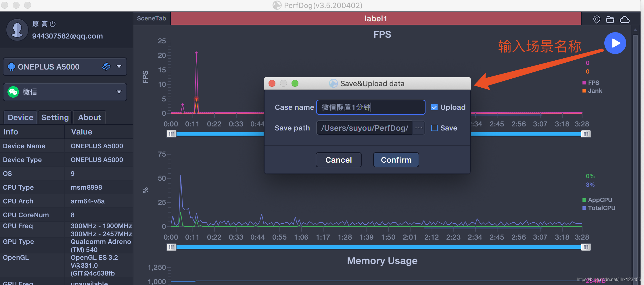Uncheck the Upload checkbox

[x=434, y=107]
